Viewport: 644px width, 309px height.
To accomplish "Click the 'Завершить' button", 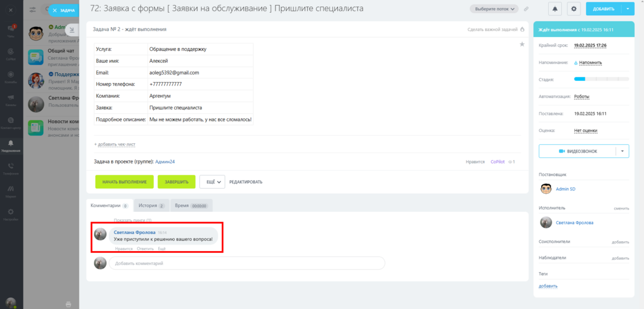I will 176,182.
